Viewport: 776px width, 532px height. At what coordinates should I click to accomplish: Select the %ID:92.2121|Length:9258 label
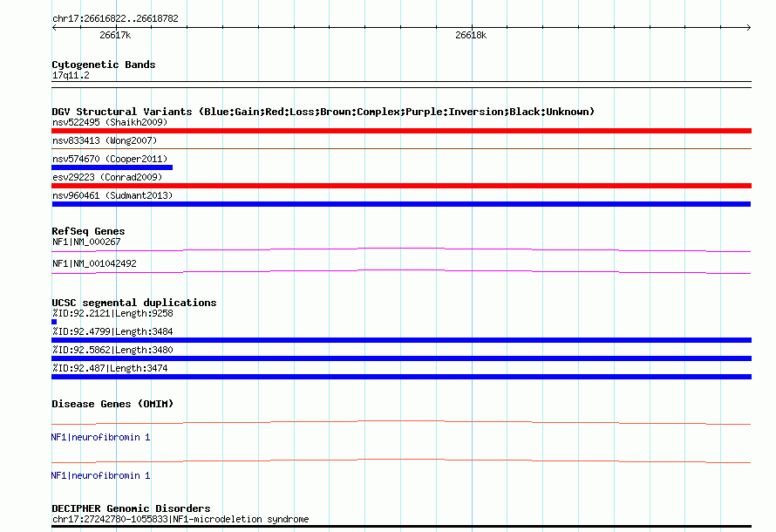point(112,313)
